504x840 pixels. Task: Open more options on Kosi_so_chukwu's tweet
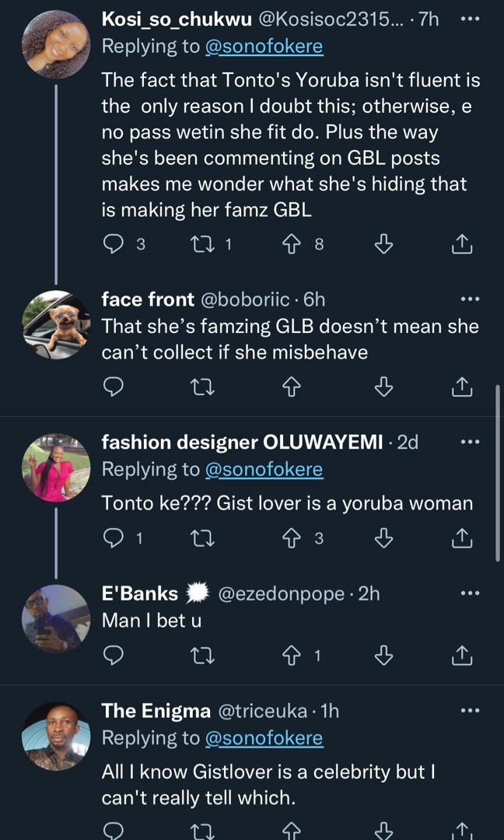pos(471,19)
